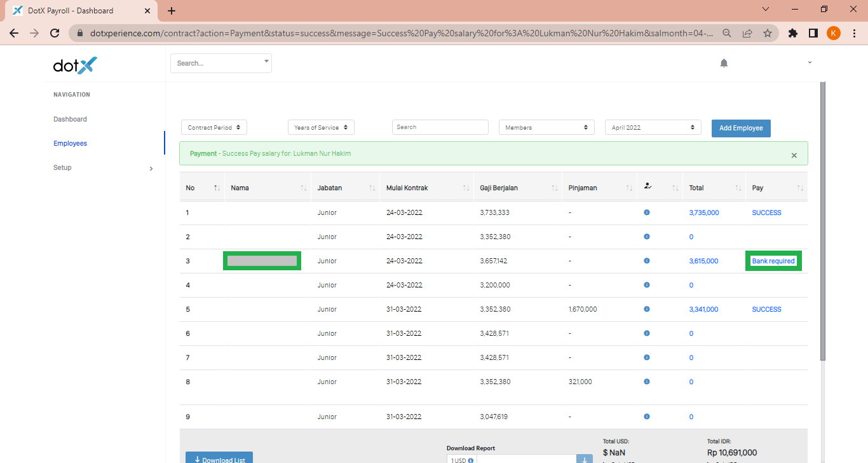Viewport: 868px width, 463px height.
Task: Click the zoom magnifier icon in address bar
Action: pyautogui.click(x=727, y=33)
